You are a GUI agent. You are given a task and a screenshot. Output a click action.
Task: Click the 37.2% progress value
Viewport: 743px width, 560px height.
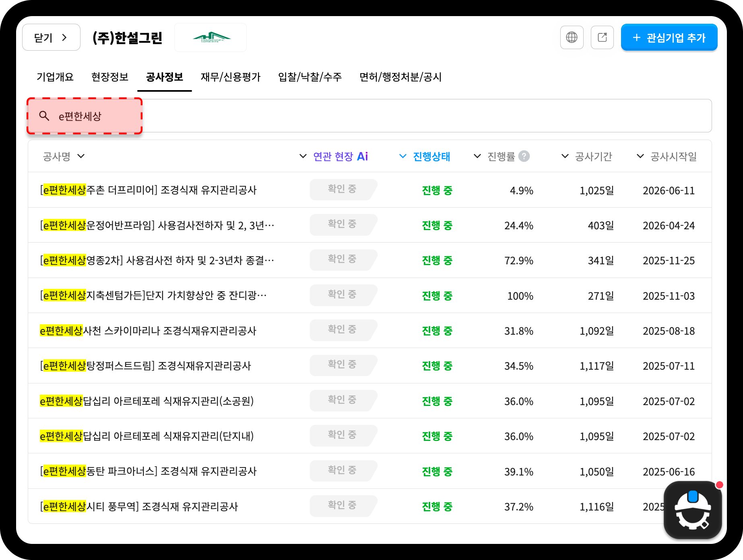[519, 507]
